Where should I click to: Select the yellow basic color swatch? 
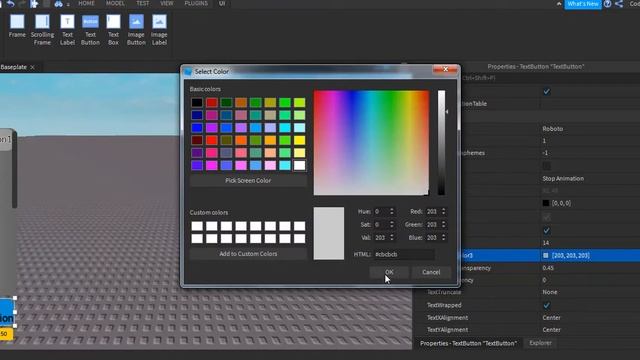tap(299, 140)
